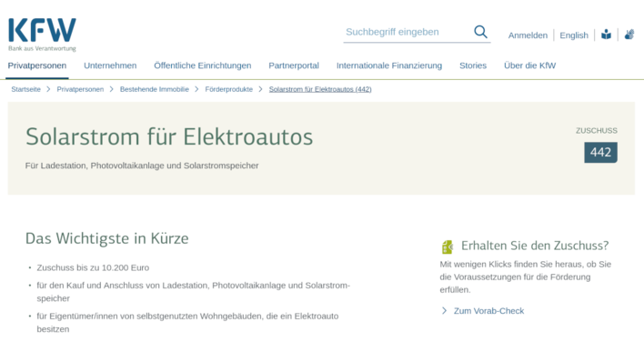Click the magnifying glass search icon

[x=480, y=32]
